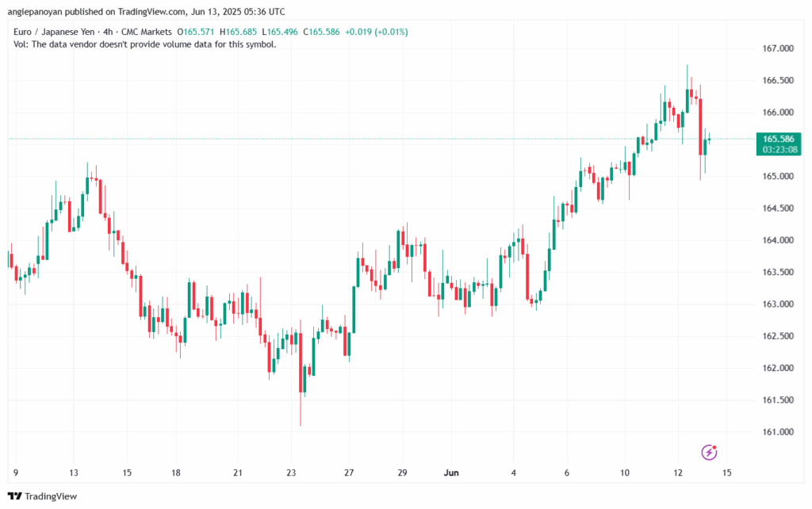
Task: Click the final 15 date label on time axis
Action: coord(726,473)
